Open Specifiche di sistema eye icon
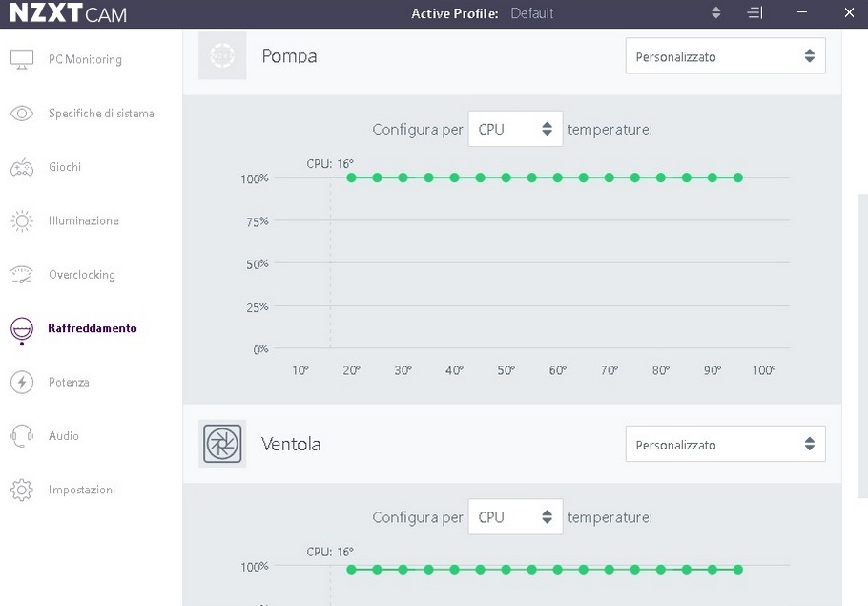Screen dimensions: 868x606 [22, 114]
